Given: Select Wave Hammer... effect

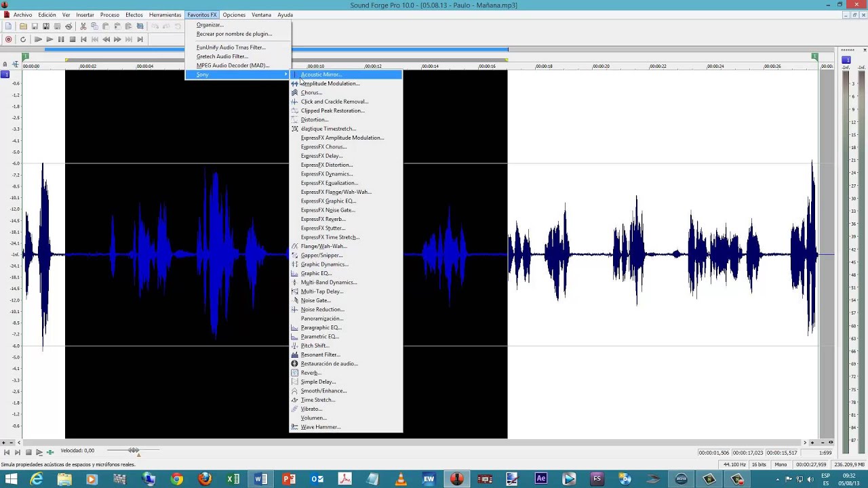Looking at the screenshot, I should (x=346, y=427).
